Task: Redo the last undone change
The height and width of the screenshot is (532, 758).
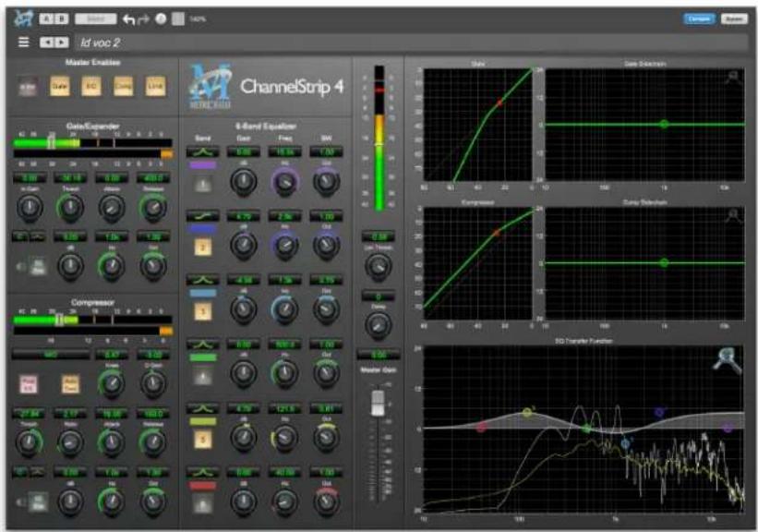Action: [144, 19]
